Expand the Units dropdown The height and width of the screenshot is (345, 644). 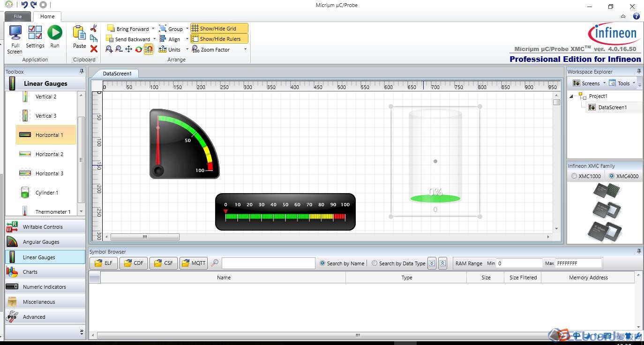point(187,49)
